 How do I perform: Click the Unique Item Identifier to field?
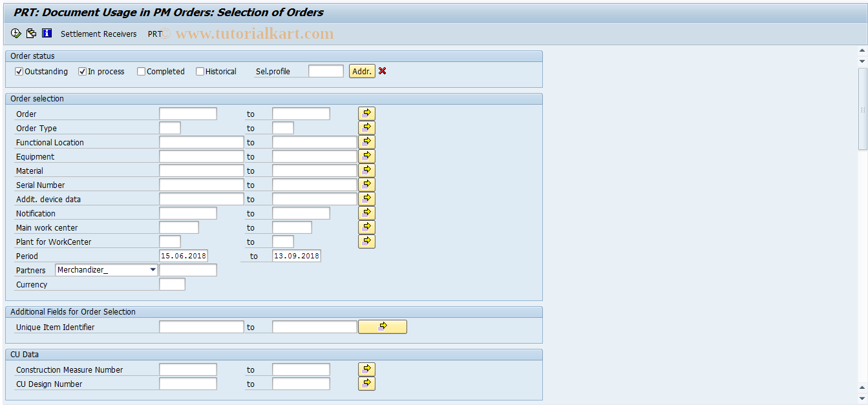click(315, 327)
